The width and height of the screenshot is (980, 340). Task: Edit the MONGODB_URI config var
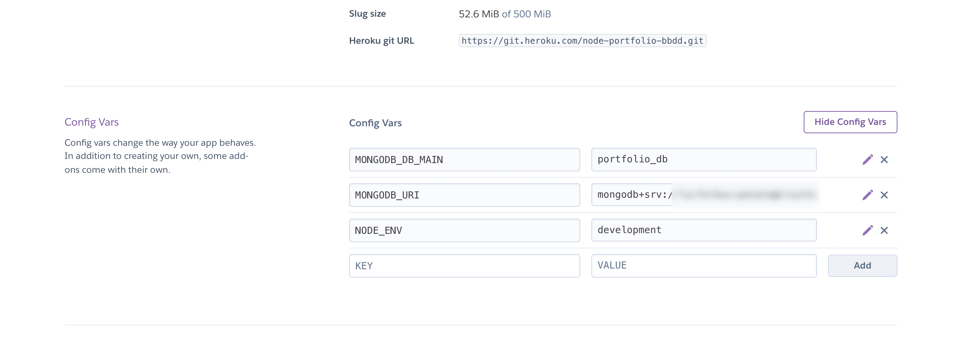click(x=869, y=195)
